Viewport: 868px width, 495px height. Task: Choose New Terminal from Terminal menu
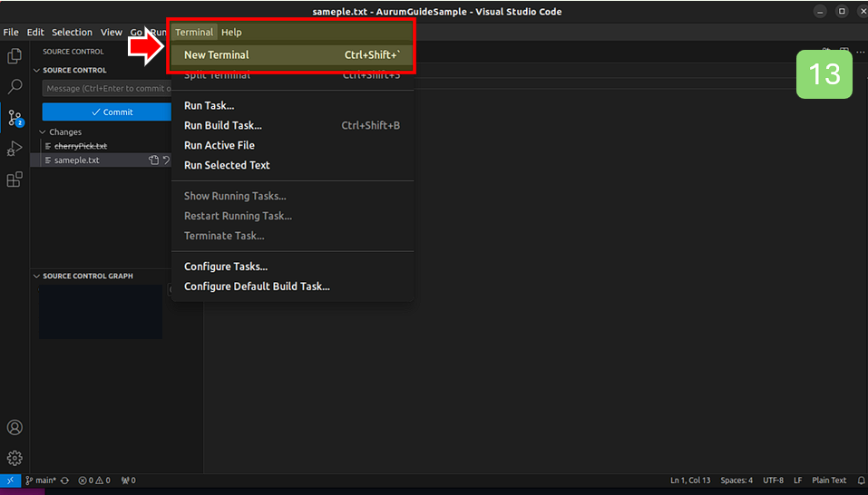(x=292, y=54)
